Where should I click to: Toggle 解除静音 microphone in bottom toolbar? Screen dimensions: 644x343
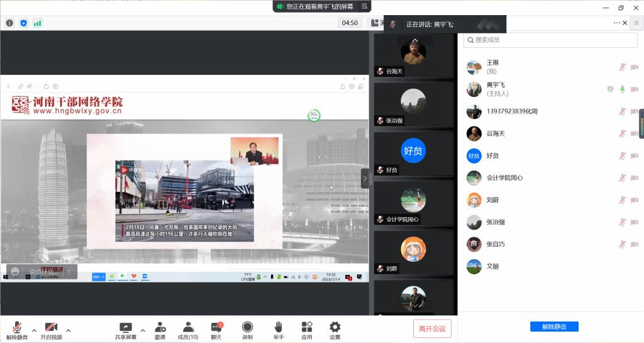(x=18, y=327)
